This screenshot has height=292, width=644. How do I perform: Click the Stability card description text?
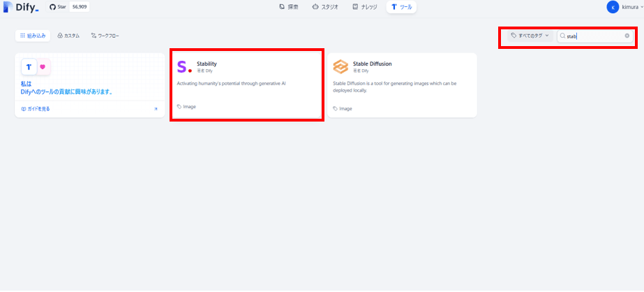coord(231,84)
